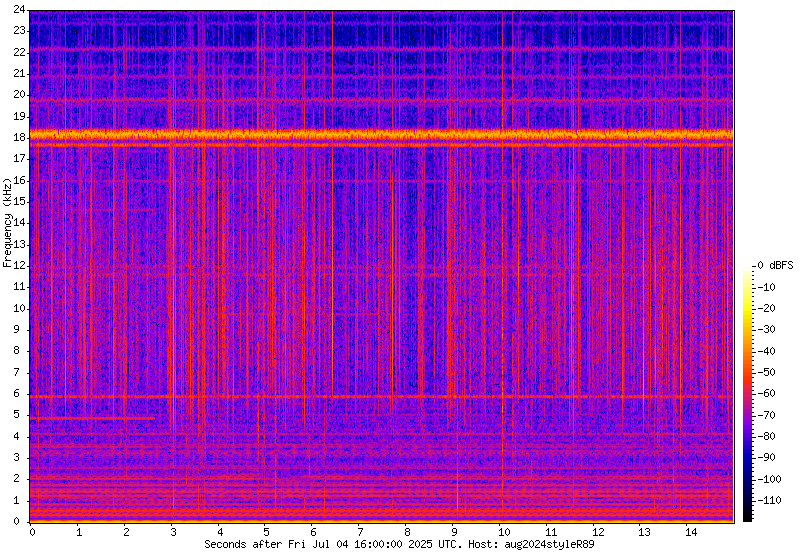Click the rotated 'Frequency (kHz)' axis title
The height and width of the screenshot is (552, 800).
7,223
